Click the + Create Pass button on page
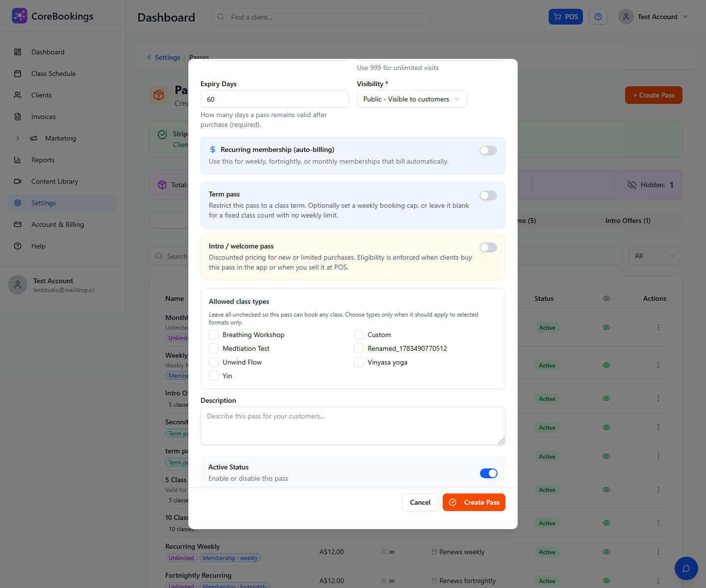This screenshot has width=706, height=588. (654, 95)
